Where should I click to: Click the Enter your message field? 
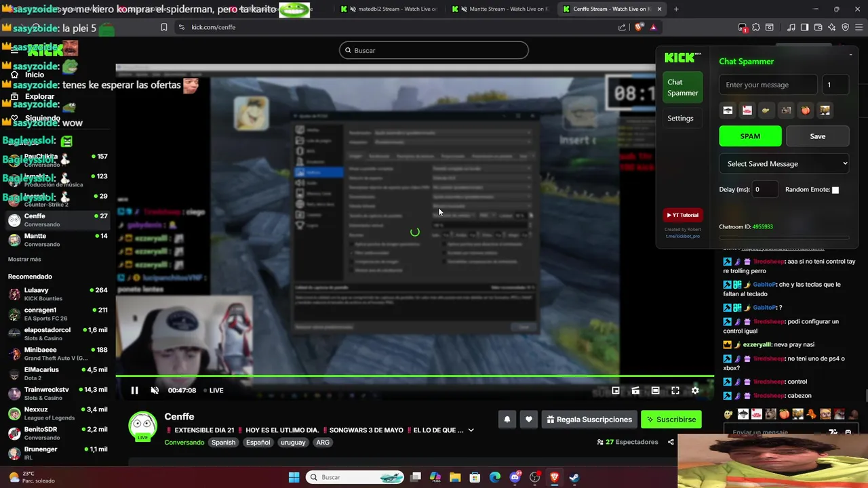768,85
